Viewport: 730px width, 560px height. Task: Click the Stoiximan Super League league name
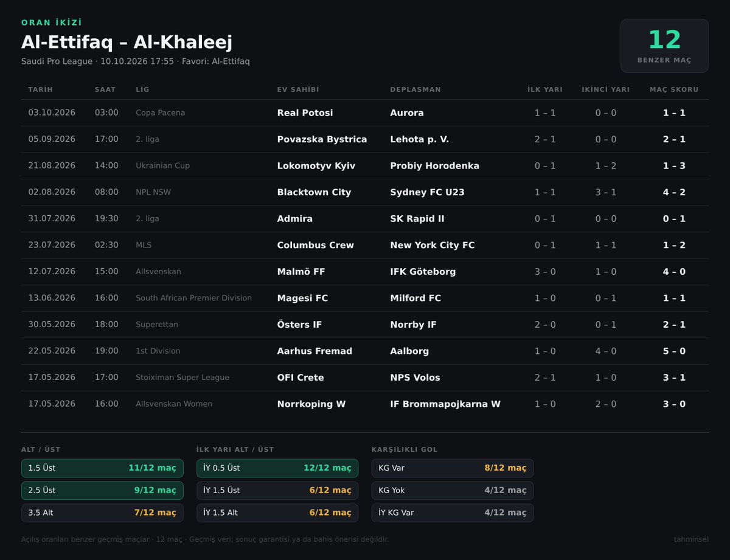point(182,378)
